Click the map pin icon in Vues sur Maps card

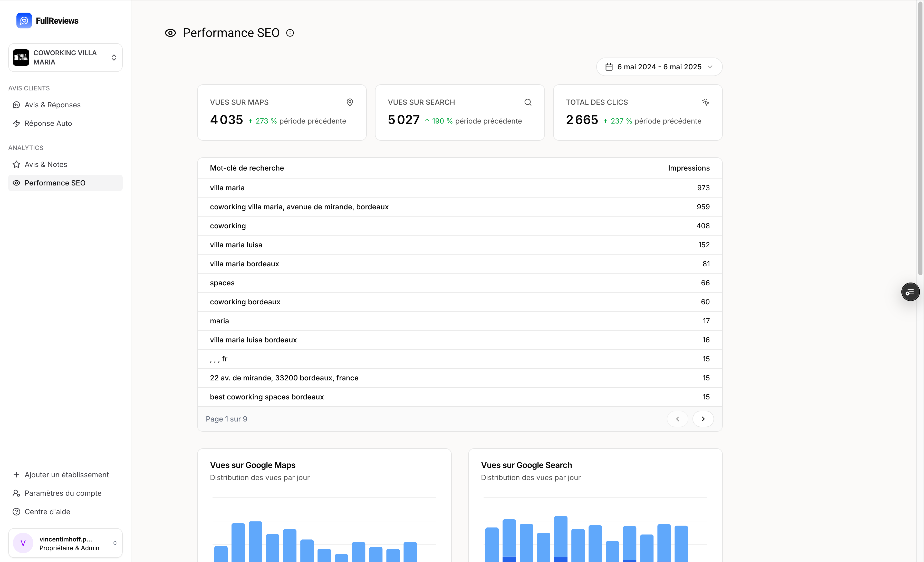[x=350, y=102]
